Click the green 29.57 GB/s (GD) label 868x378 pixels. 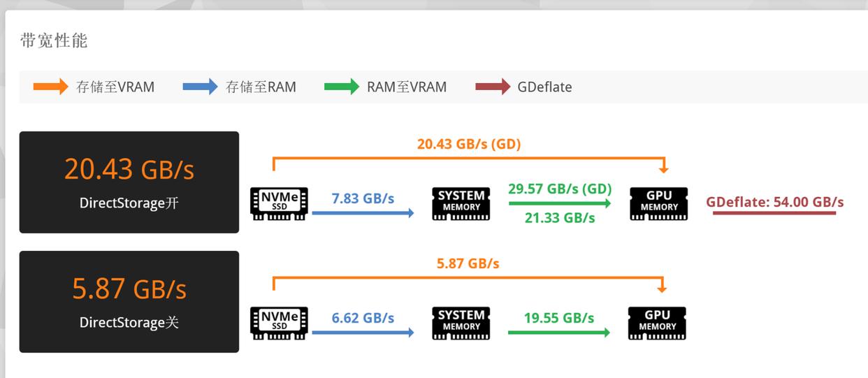coord(560,189)
